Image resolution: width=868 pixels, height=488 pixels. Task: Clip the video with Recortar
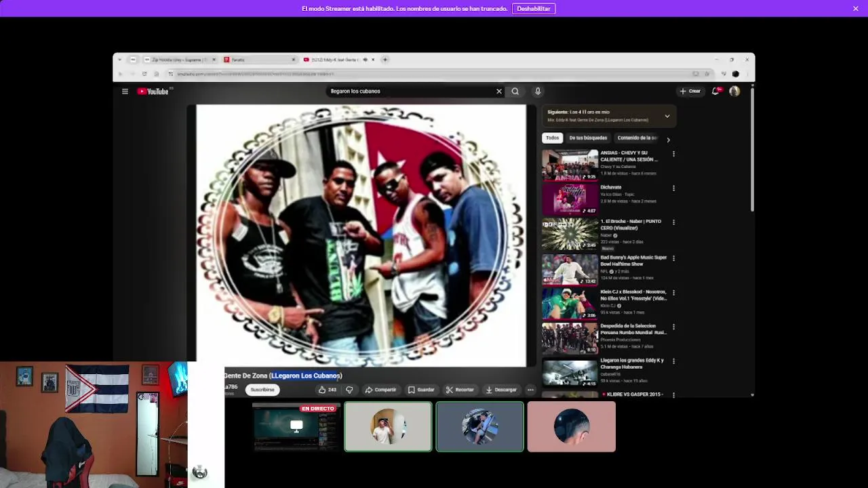pyautogui.click(x=460, y=390)
